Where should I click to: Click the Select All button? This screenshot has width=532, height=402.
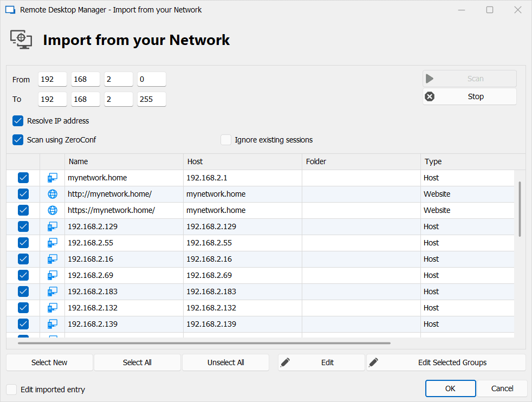click(x=137, y=362)
